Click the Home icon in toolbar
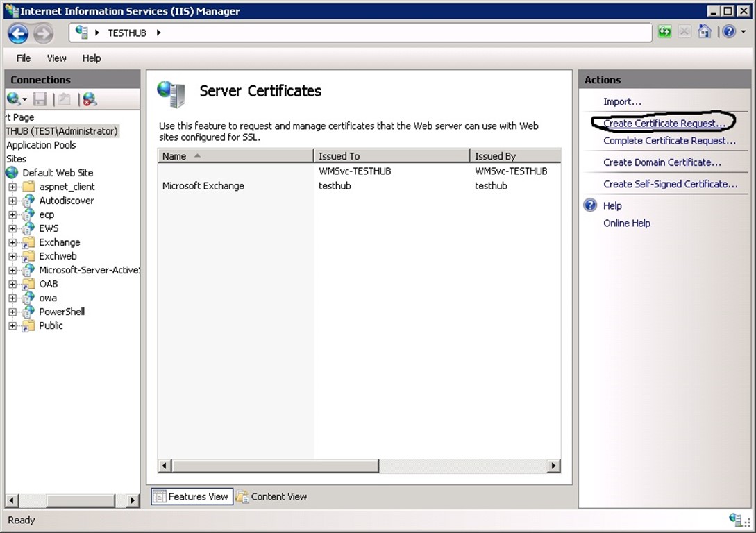Screen dimensions: 756x533 704,32
